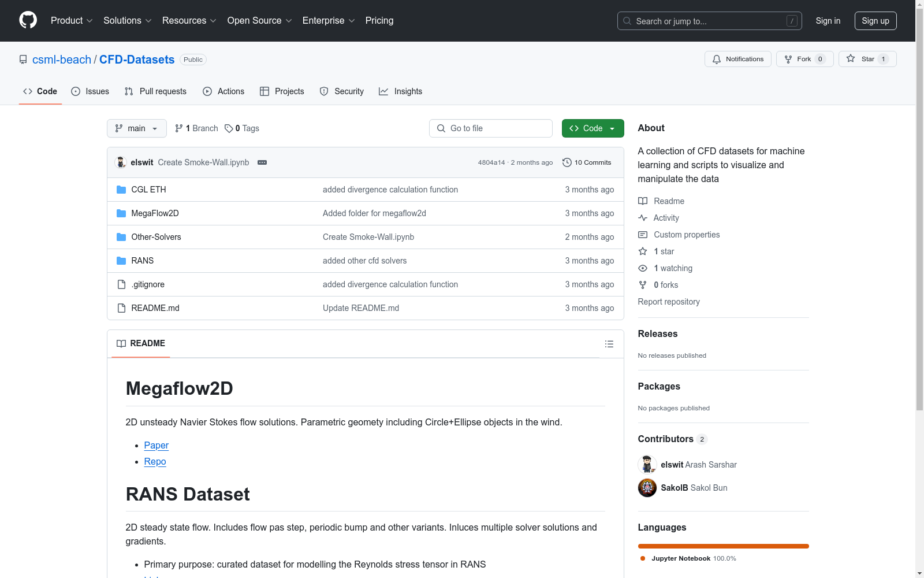Viewport: 924px width, 578px height.
Task: Click the repository book icon beside csml-beach
Action: 23,60
